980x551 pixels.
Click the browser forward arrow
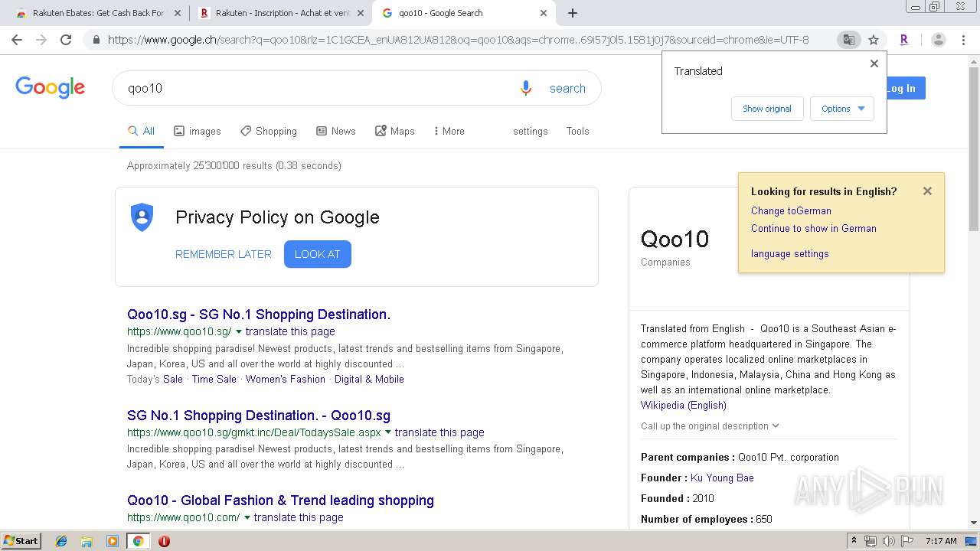pyautogui.click(x=41, y=40)
